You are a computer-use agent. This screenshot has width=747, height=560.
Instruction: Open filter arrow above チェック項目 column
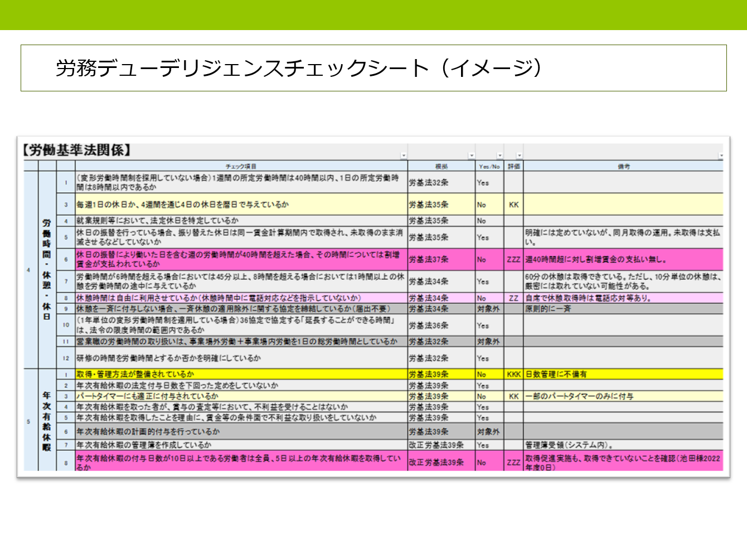[404, 156]
